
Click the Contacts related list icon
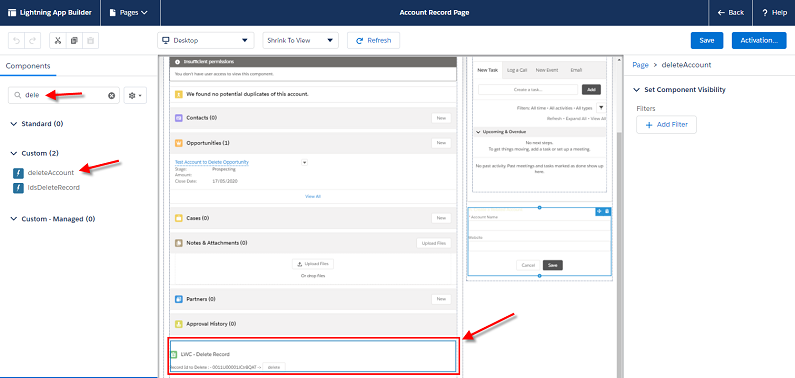pyautogui.click(x=178, y=118)
